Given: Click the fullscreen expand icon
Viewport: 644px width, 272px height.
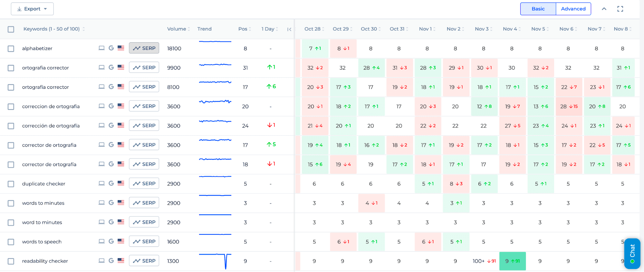Looking at the screenshot, I should (x=620, y=9).
